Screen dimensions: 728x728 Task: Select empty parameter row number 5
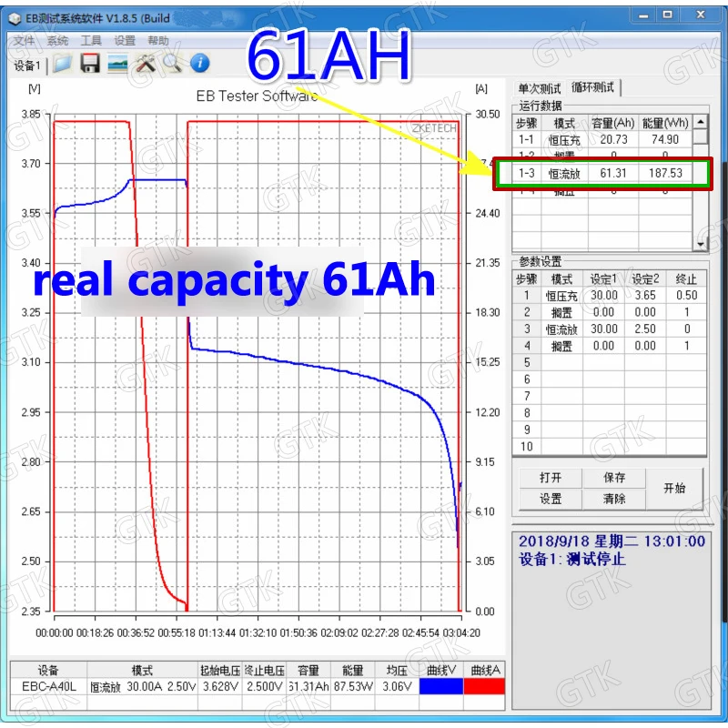click(x=527, y=362)
